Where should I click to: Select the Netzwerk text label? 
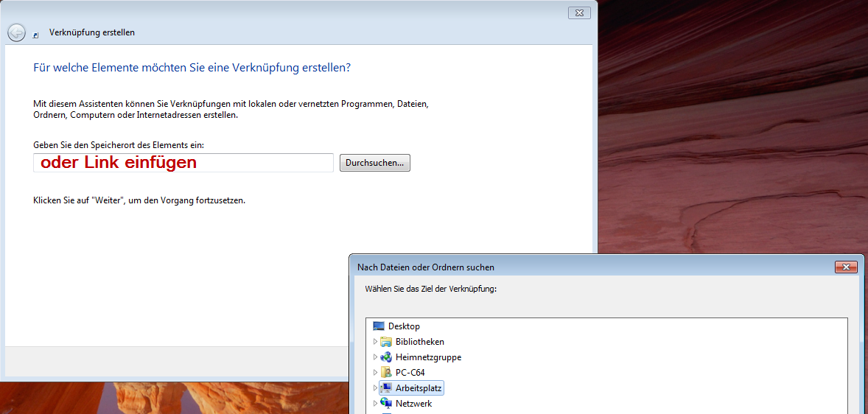pyautogui.click(x=413, y=404)
